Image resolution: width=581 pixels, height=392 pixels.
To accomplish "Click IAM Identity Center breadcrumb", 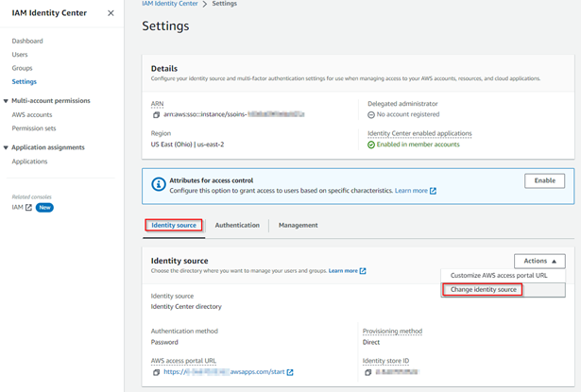I will click(170, 4).
